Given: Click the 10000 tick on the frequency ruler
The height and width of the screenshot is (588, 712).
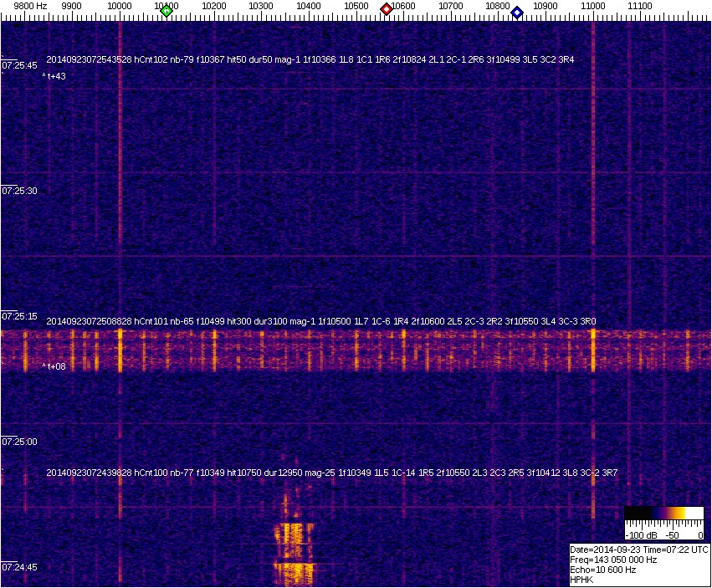Looking at the screenshot, I should pyautogui.click(x=120, y=6).
